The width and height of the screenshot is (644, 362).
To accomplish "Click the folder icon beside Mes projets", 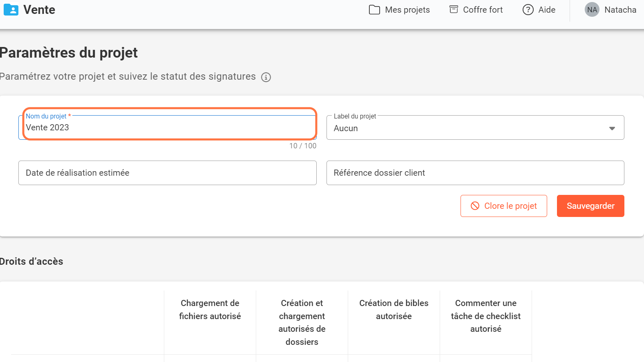I will pyautogui.click(x=374, y=10).
